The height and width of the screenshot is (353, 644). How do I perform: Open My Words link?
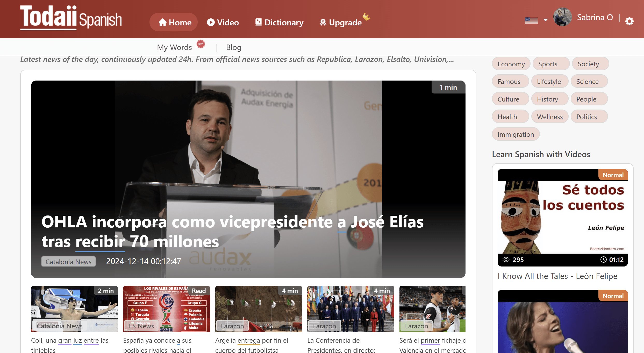pyautogui.click(x=174, y=47)
